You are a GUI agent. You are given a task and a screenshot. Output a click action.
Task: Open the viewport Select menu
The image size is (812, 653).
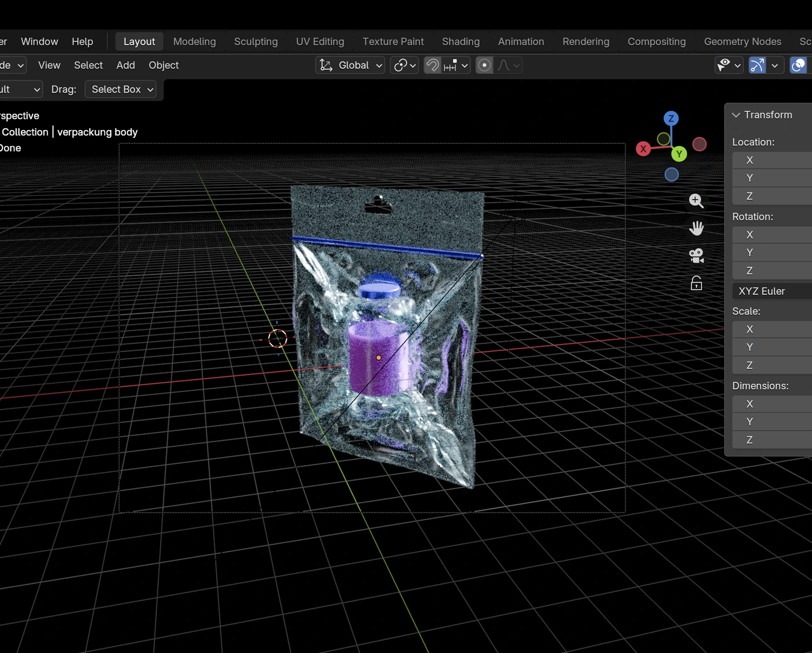(x=88, y=66)
